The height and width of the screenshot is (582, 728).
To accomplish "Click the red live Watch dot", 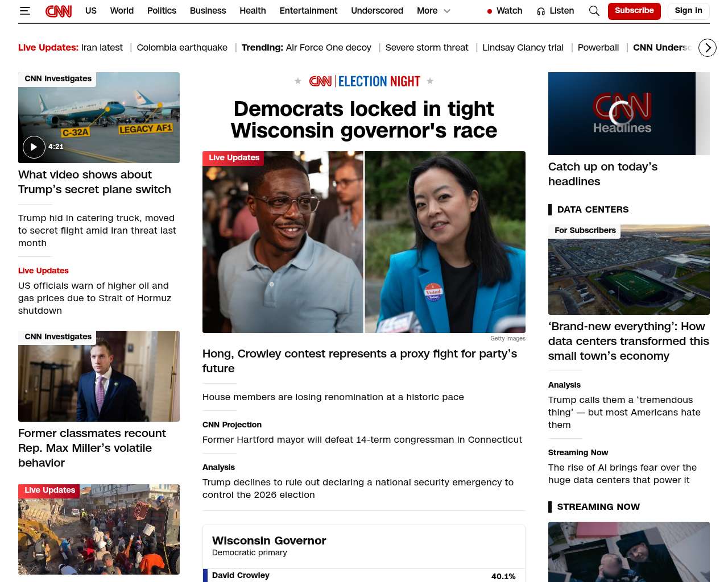I will (490, 11).
